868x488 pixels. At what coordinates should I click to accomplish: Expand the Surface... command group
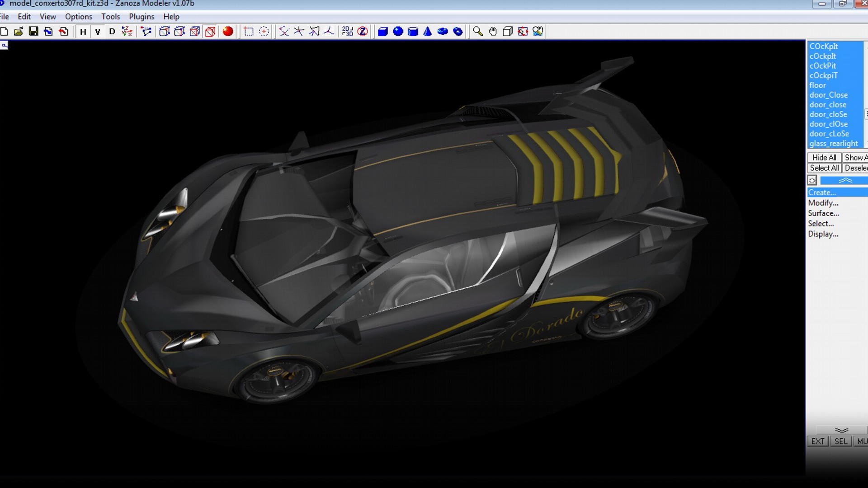pyautogui.click(x=823, y=213)
